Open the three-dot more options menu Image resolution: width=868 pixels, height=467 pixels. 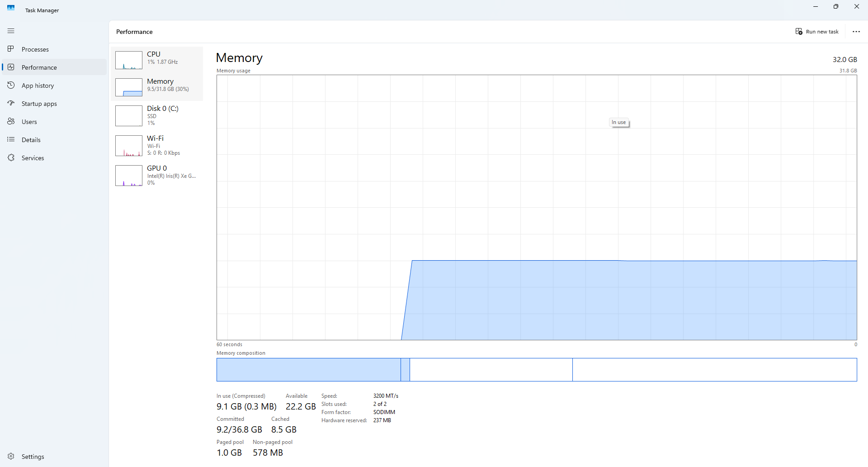point(856,32)
